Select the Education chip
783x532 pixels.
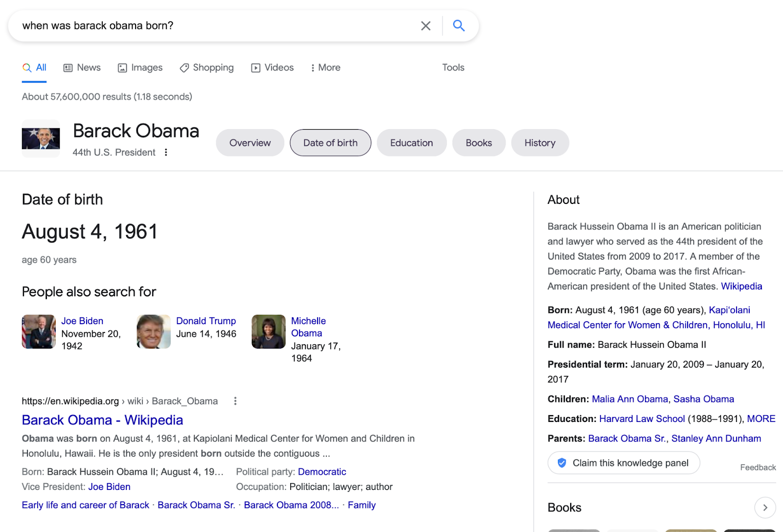[412, 143]
